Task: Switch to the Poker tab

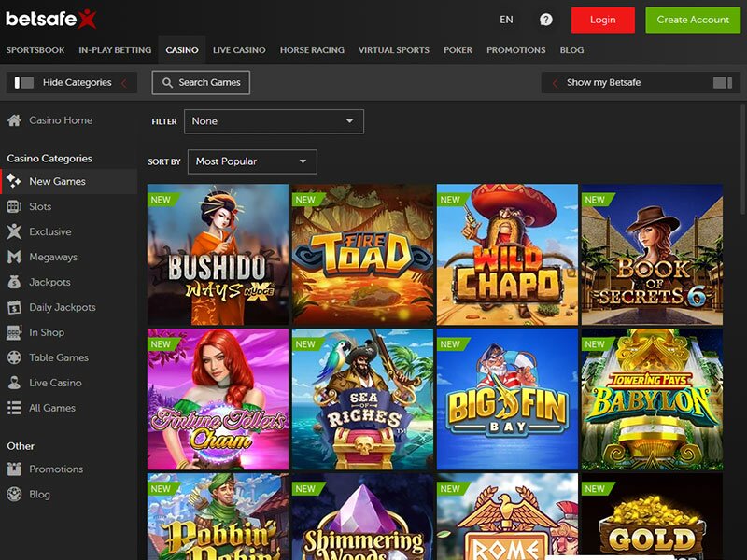Action: click(458, 50)
